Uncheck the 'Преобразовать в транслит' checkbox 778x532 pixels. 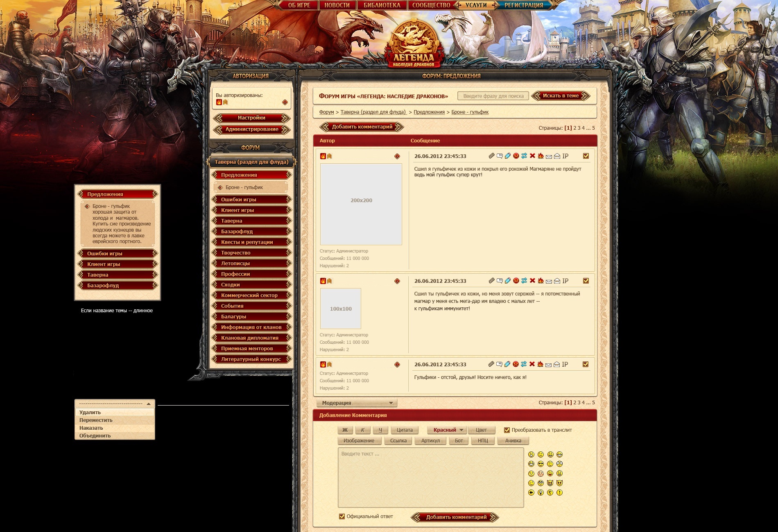pos(507,430)
